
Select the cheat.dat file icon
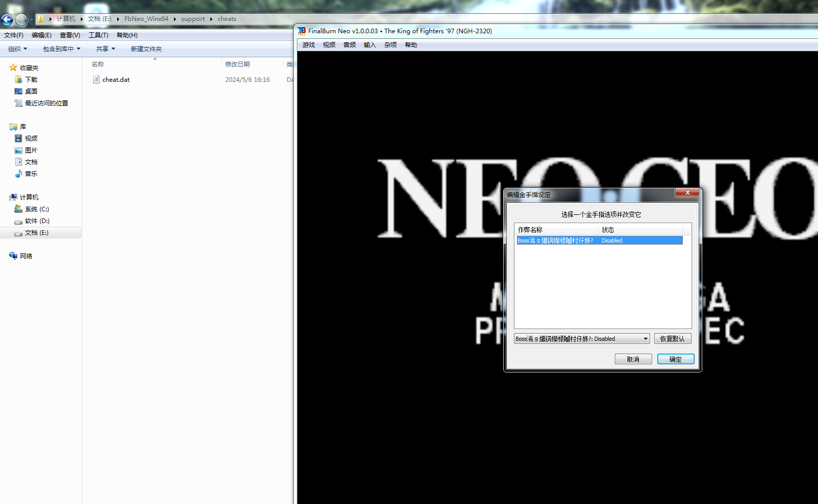tap(96, 79)
